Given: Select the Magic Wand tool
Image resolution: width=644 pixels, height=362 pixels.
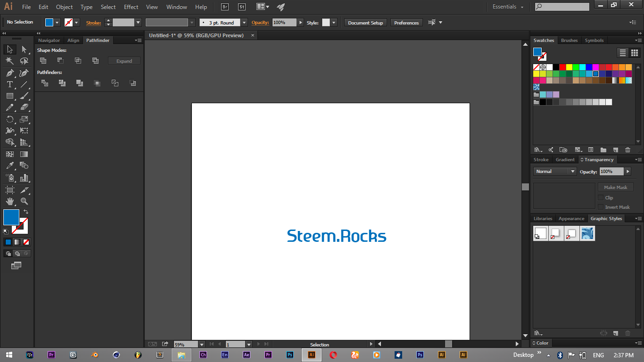Looking at the screenshot, I should (x=9, y=61).
